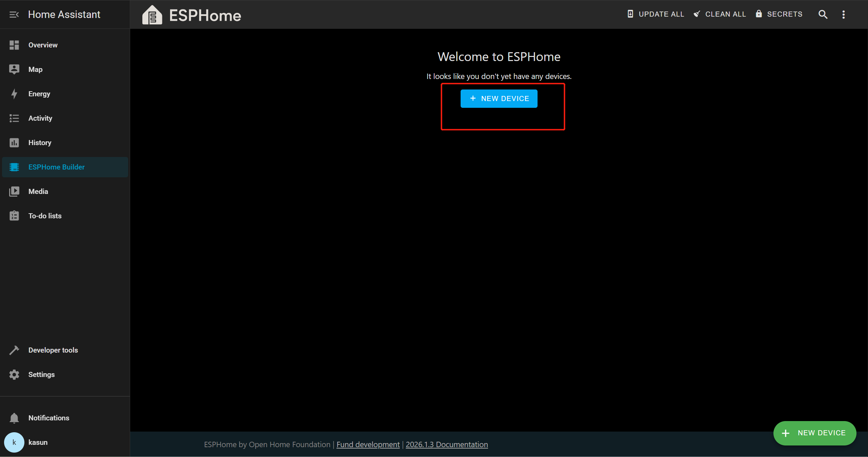Viewport: 868px width, 457px height.
Task: Open the Media browser item
Action: [38, 192]
